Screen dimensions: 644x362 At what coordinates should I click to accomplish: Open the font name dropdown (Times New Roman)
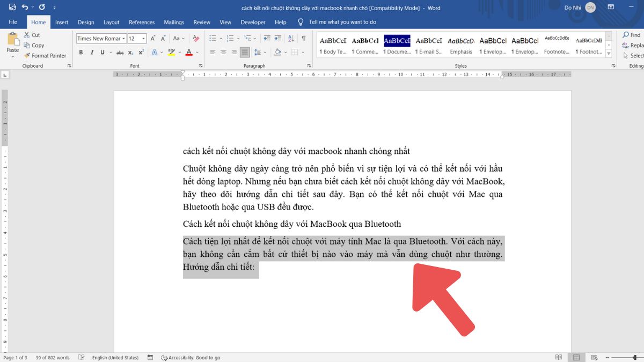click(x=123, y=39)
